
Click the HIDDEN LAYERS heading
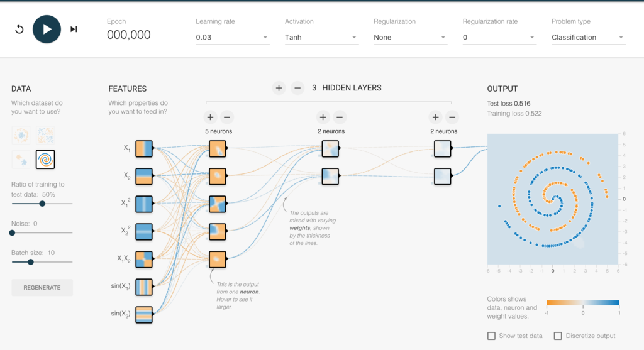tap(352, 88)
